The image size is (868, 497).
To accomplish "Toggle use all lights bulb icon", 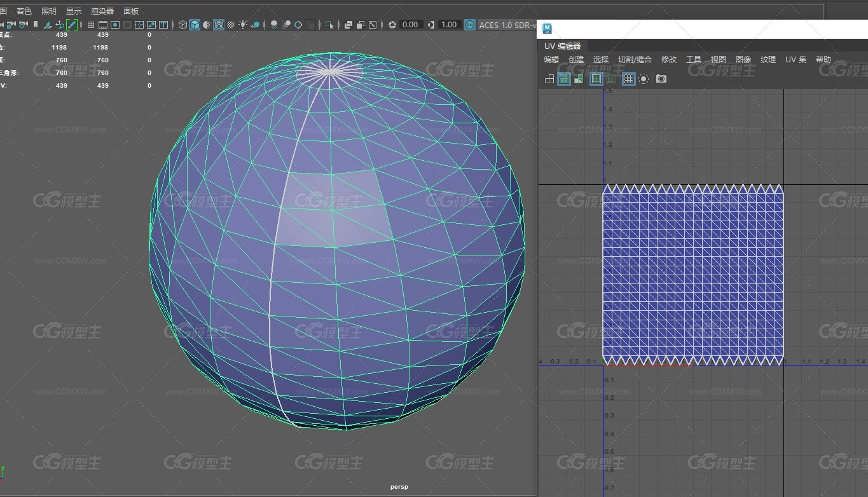I will pos(243,25).
